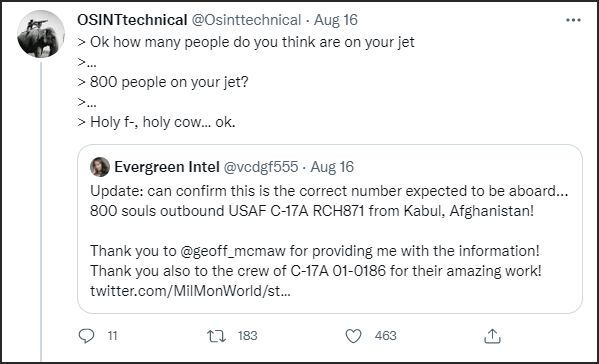
Task: Open the tweet's Aug 16 timestamp
Action: point(336,20)
